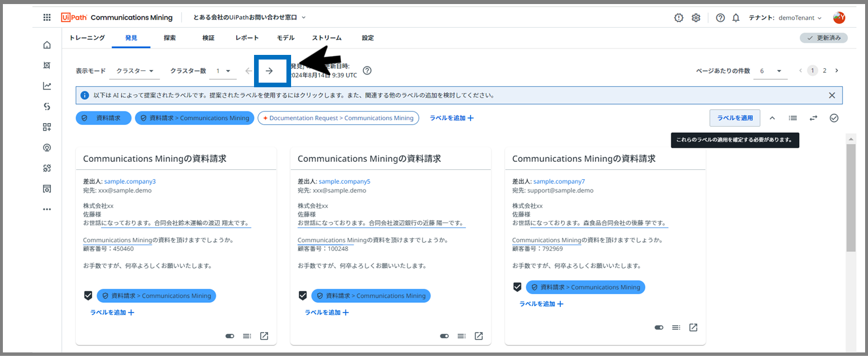The width and height of the screenshot is (868, 356).
Task: Toggle the shield check on sample.company3 card
Action: 88,295
